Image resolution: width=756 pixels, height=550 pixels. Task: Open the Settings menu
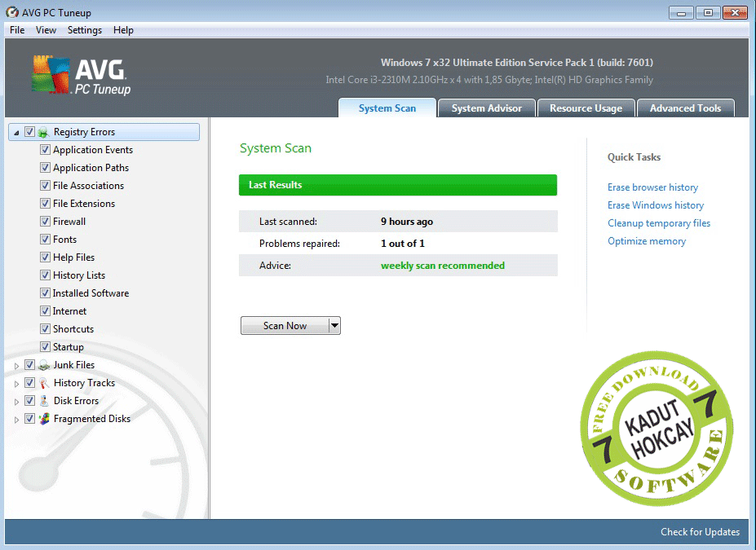click(x=84, y=30)
